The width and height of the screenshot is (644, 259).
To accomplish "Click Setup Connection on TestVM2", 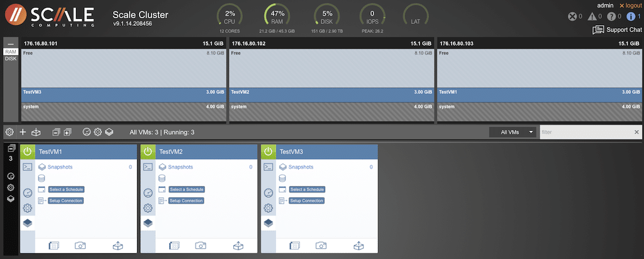I will point(186,201).
